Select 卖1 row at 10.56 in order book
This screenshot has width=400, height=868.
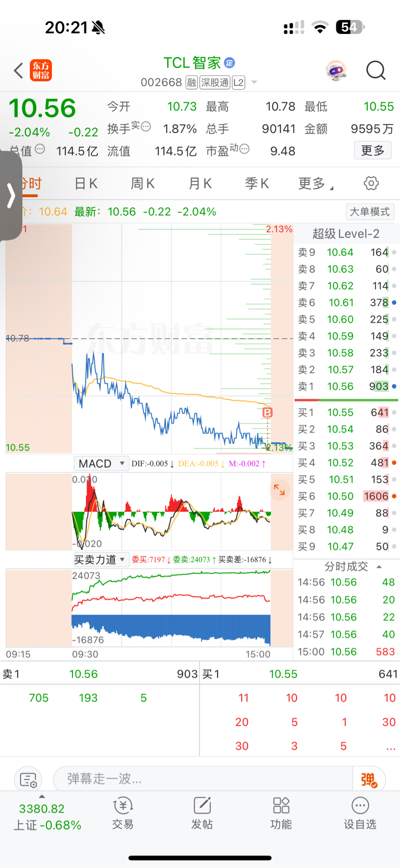(x=347, y=386)
